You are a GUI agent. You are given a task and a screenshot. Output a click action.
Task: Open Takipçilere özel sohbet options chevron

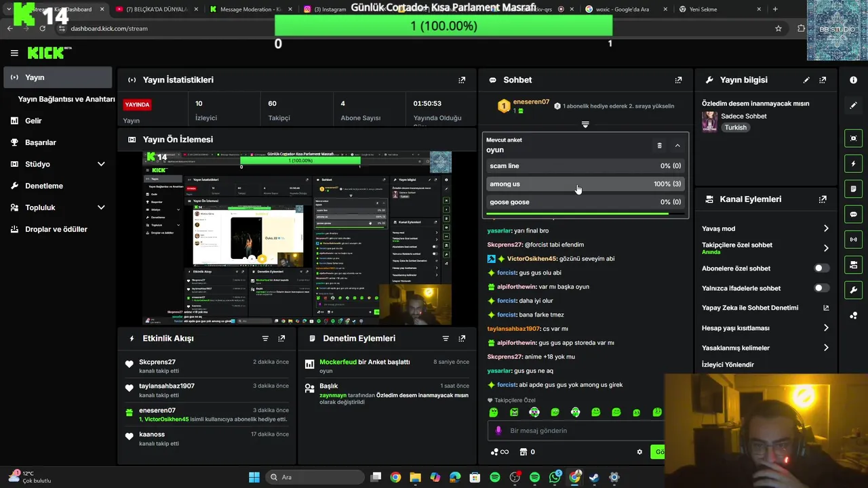click(x=826, y=248)
